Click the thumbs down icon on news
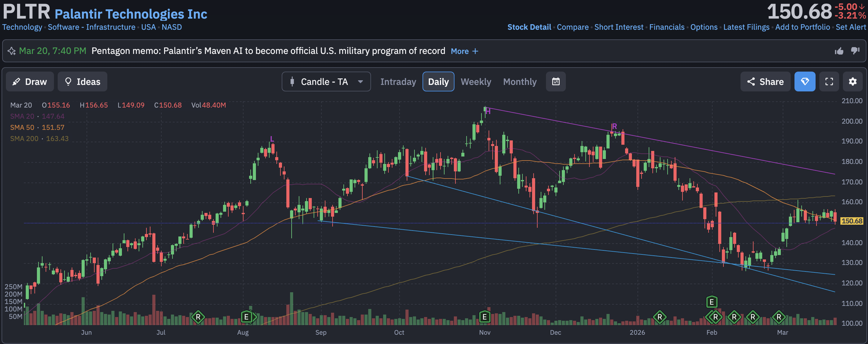868x344 pixels. (x=855, y=51)
